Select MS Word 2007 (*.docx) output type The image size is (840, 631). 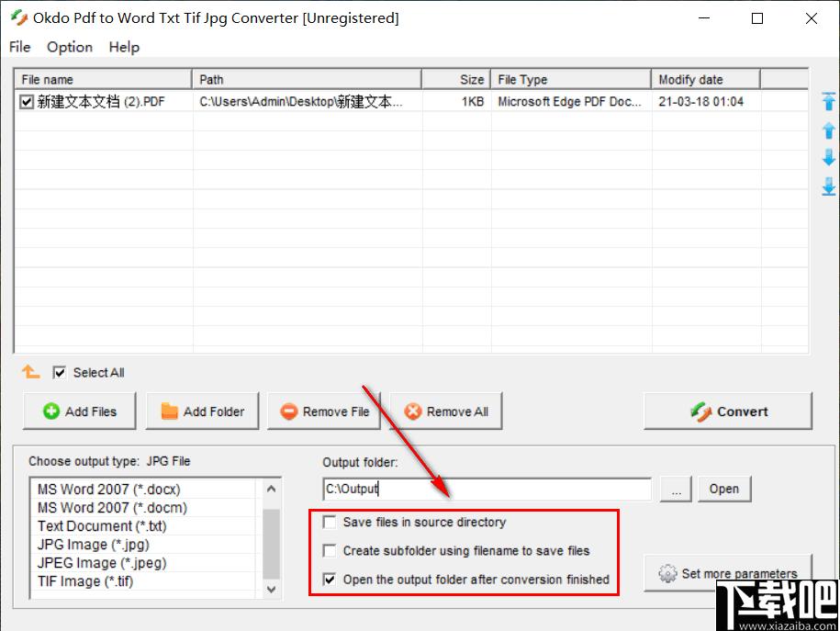click(142, 490)
